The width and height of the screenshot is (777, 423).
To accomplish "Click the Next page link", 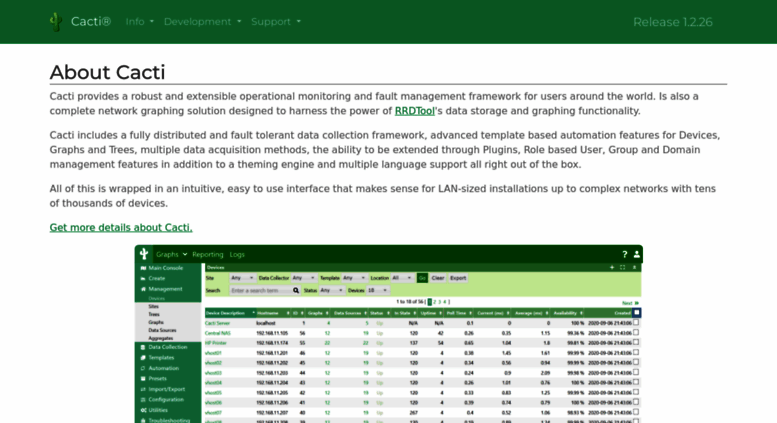I will pos(630,303).
